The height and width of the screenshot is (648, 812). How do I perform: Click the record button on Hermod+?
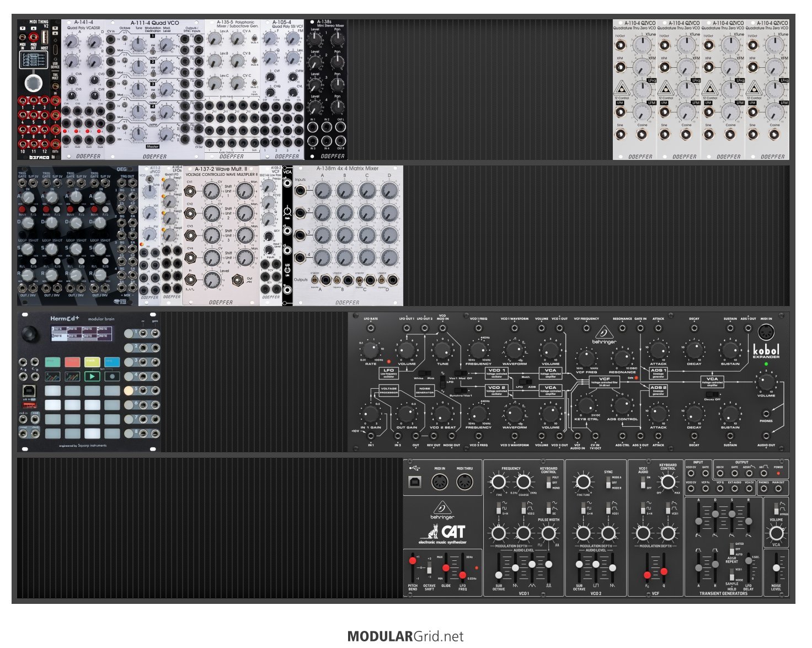tap(112, 377)
